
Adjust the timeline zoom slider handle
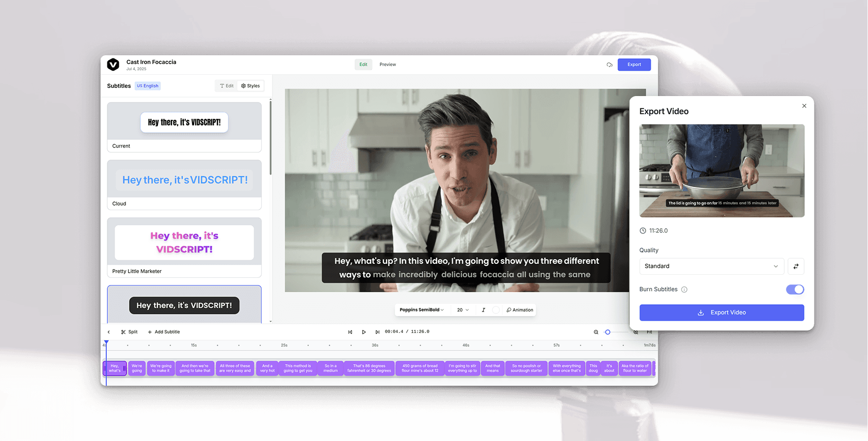click(608, 332)
